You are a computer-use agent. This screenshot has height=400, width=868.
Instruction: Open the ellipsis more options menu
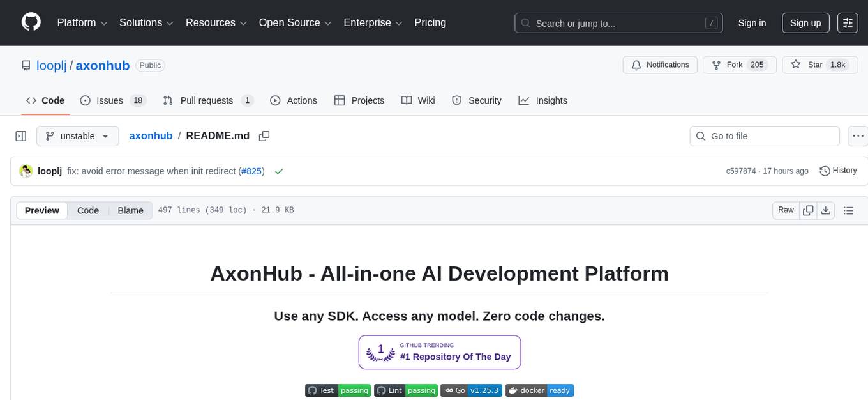click(858, 135)
